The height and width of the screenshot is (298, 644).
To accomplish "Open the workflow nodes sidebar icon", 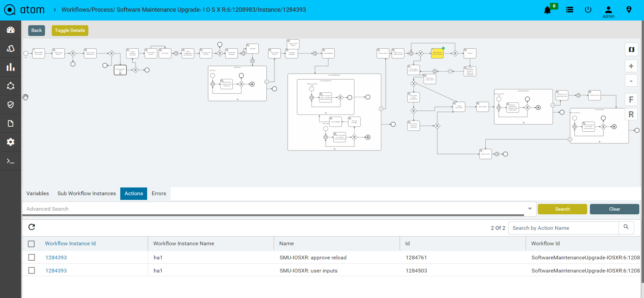I will [10, 86].
